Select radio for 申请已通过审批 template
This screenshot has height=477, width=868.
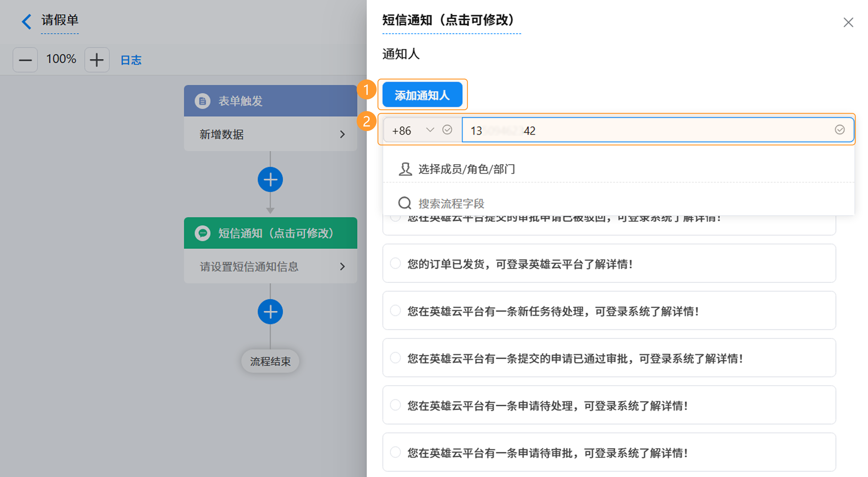[395, 358]
